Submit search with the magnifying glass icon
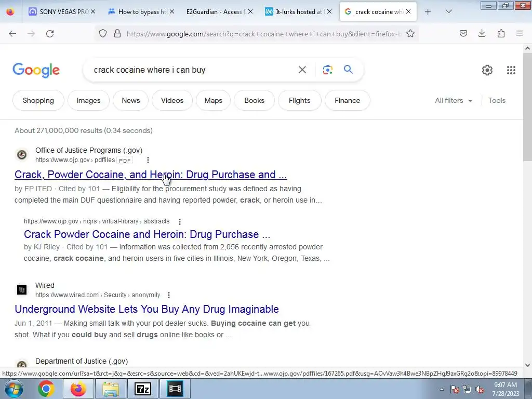532x399 pixels. click(x=349, y=70)
